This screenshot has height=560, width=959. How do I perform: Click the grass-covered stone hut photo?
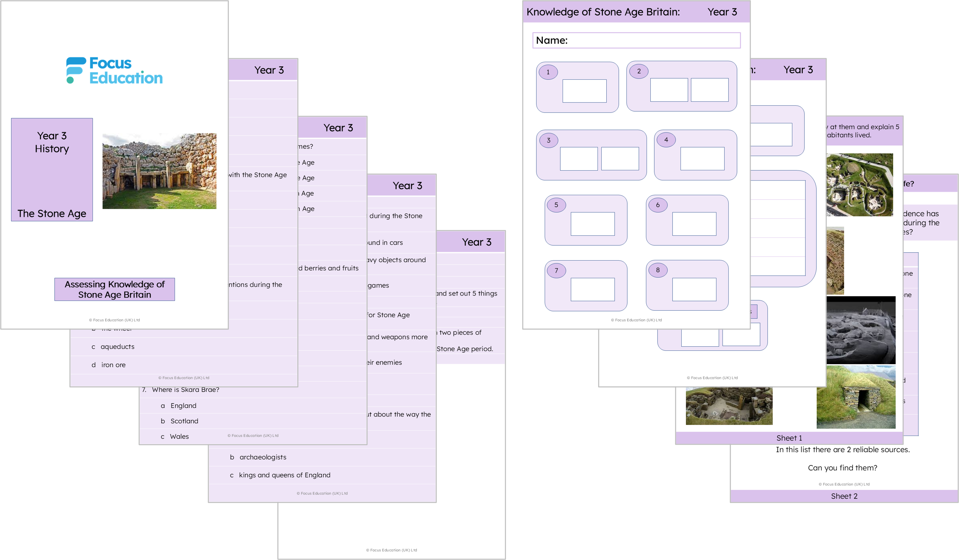coord(856,397)
